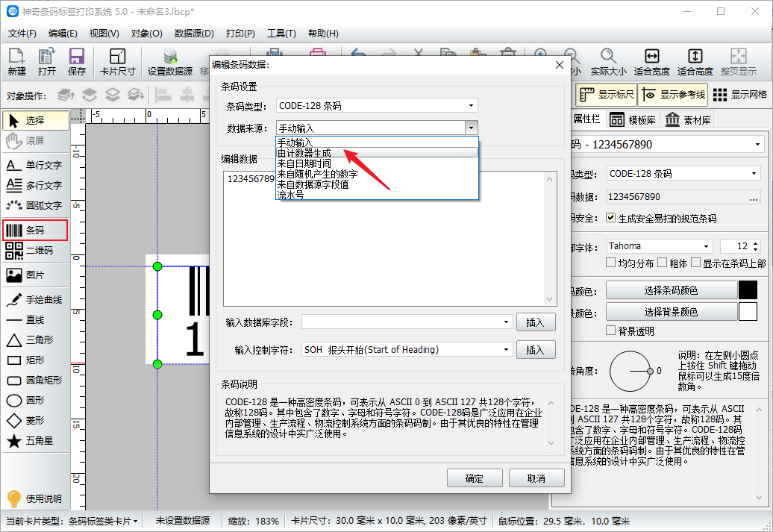Select the Diamond shape tool
Image resolution: width=773 pixels, height=532 pixels.
pyautogui.click(x=36, y=421)
